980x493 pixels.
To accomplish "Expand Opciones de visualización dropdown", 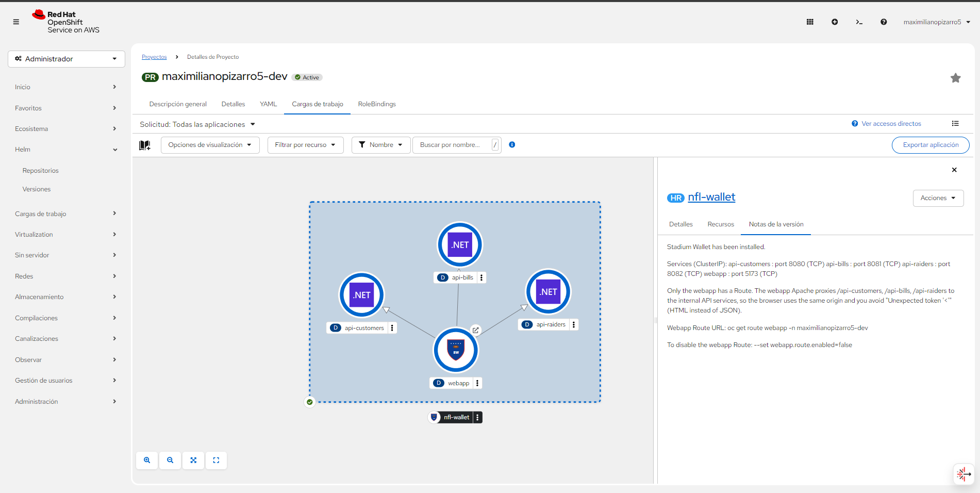I will tap(210, 145).
